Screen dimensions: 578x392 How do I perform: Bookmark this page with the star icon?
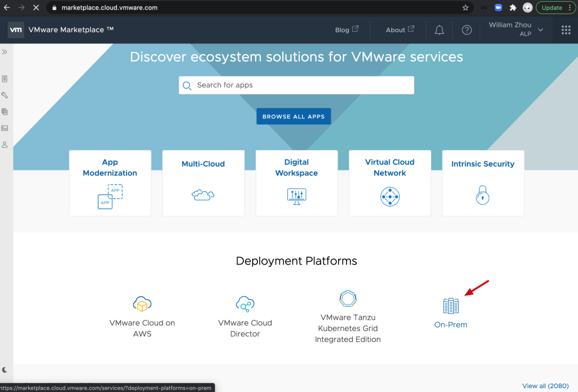tap(465, 8)
